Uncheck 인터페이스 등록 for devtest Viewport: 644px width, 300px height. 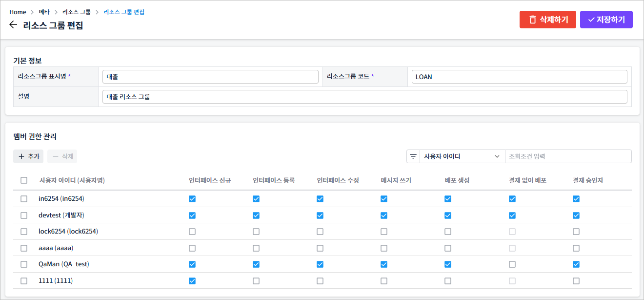click(256, 215)
